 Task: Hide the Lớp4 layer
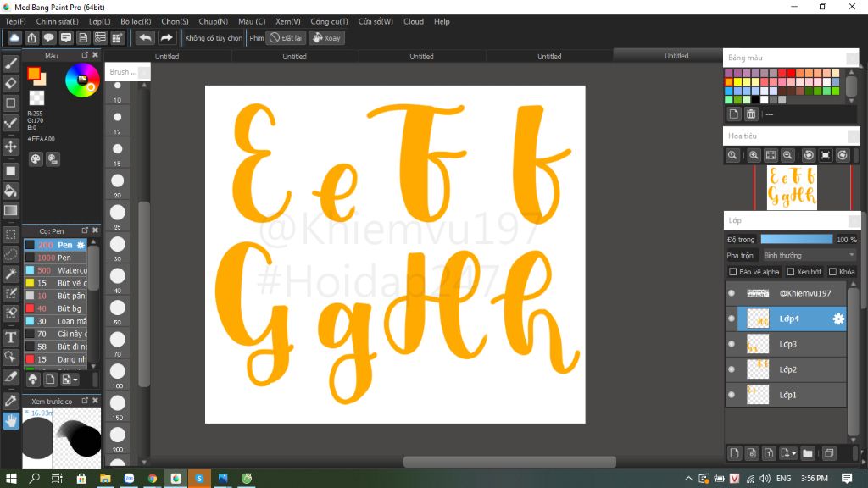[x=732, y=319]
